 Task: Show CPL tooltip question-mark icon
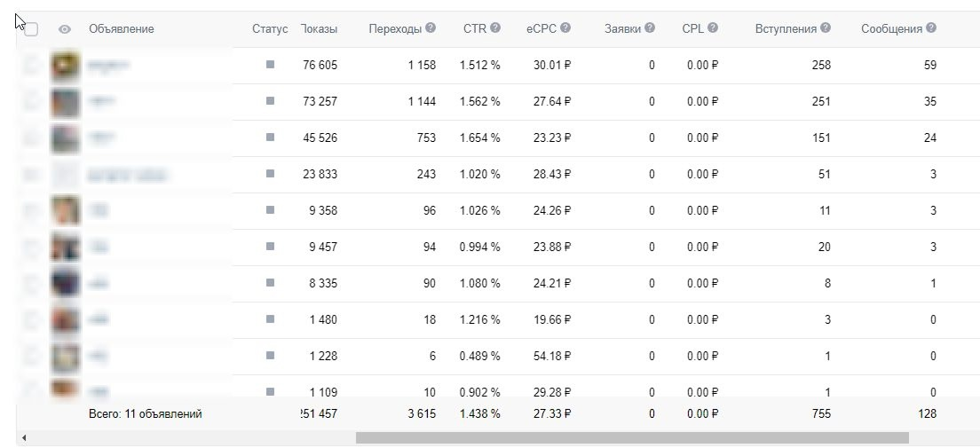[713, 28]
